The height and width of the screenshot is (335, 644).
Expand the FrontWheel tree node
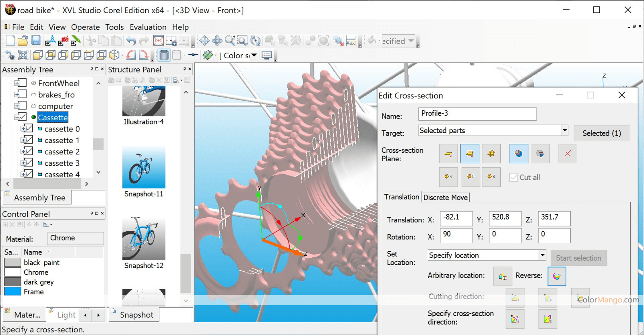pyautogui.click(x=17, y=83)
